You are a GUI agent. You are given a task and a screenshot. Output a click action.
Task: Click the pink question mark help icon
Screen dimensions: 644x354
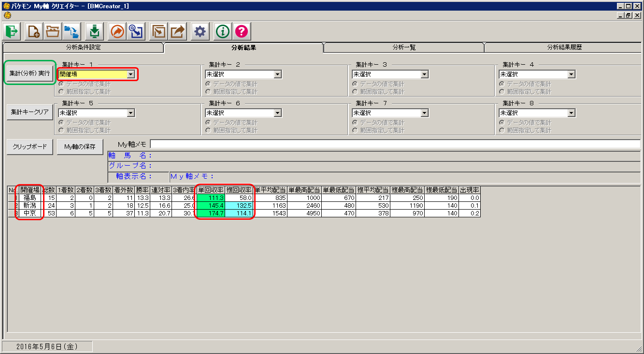pyautogui.click(x=242, y=32)
